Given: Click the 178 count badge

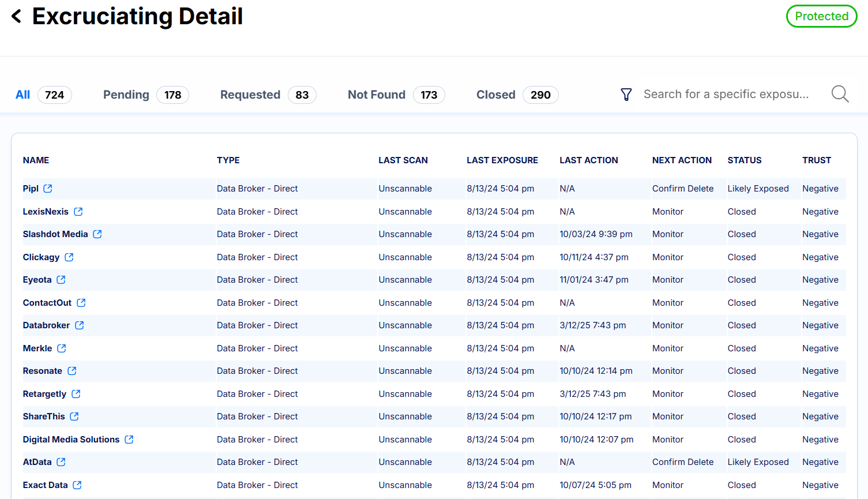Looking at the screenshot, I should tap(173, 95).
